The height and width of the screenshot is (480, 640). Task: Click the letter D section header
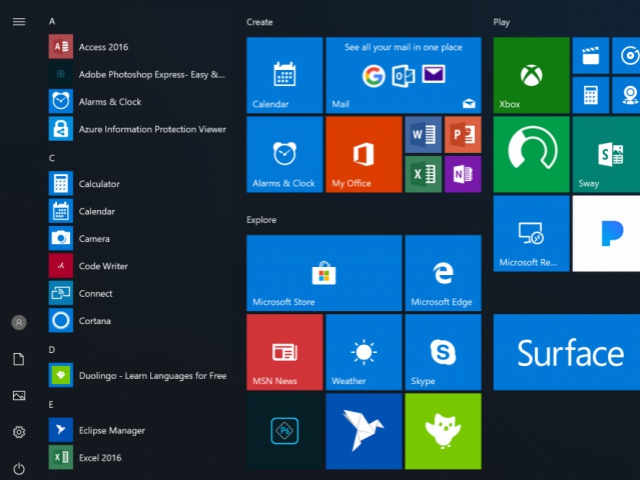(x=52, y=350)
